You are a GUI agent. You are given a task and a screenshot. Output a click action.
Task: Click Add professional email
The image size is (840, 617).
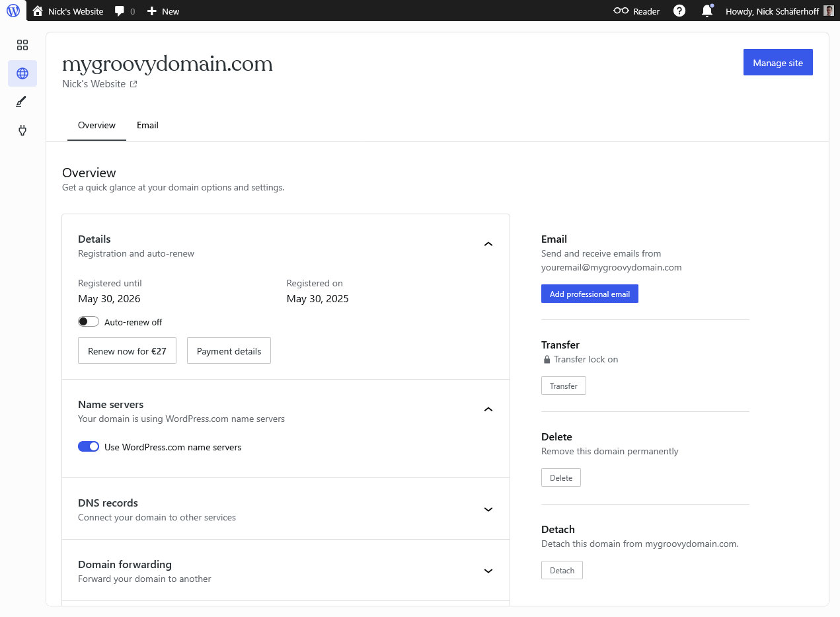tap(590, 294)
